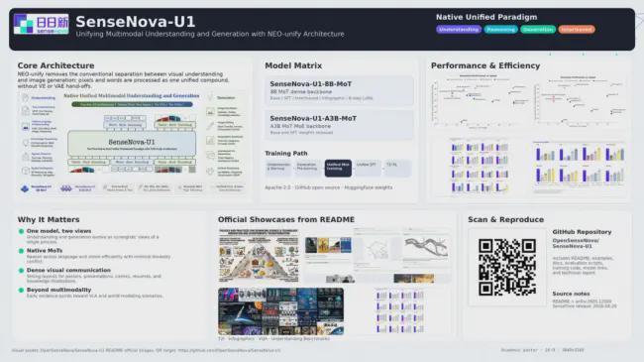Viewport: 644px width, 362px height.
Task: Click the 'Native MoTs' bullet text
Action: coord(45,251)
